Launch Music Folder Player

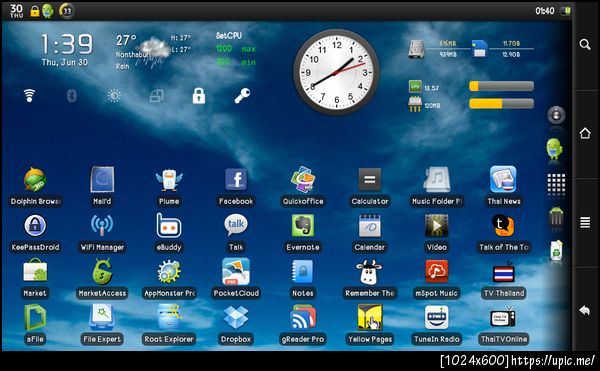[437, 180]
